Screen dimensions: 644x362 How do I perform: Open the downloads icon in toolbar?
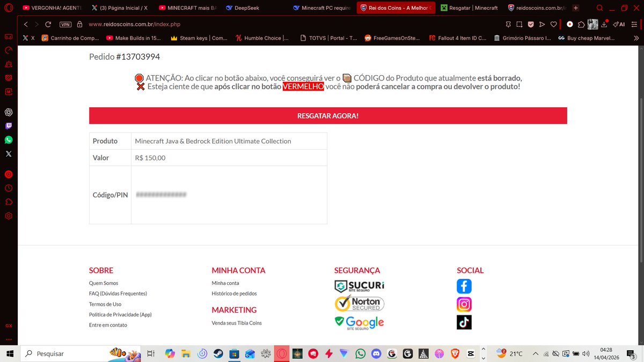click(605, 24)
